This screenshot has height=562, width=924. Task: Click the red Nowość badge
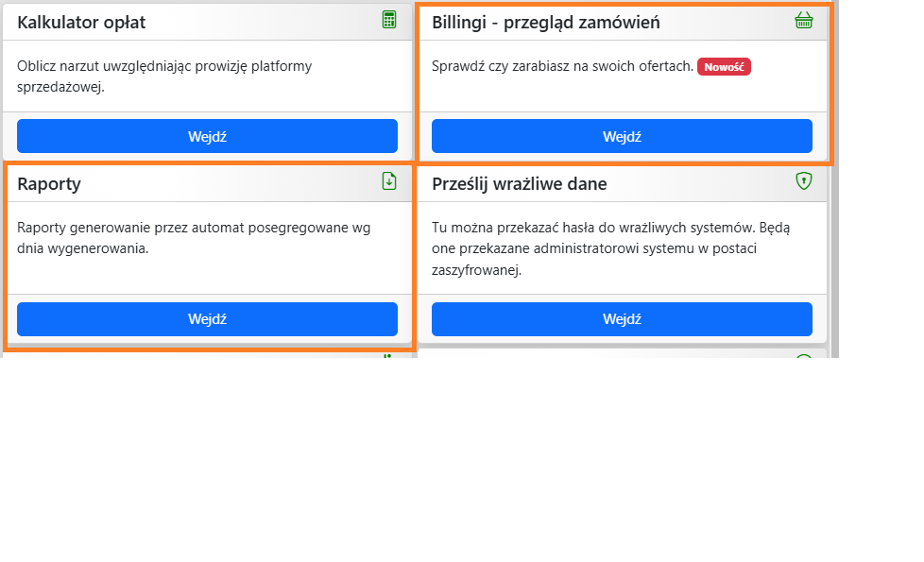click(724, 66)
